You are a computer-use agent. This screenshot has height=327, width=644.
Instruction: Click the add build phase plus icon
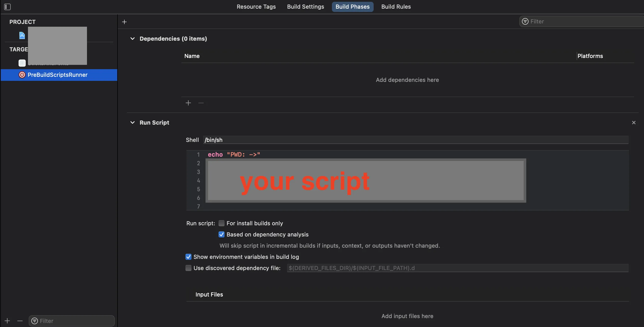(x=124, y=22)
